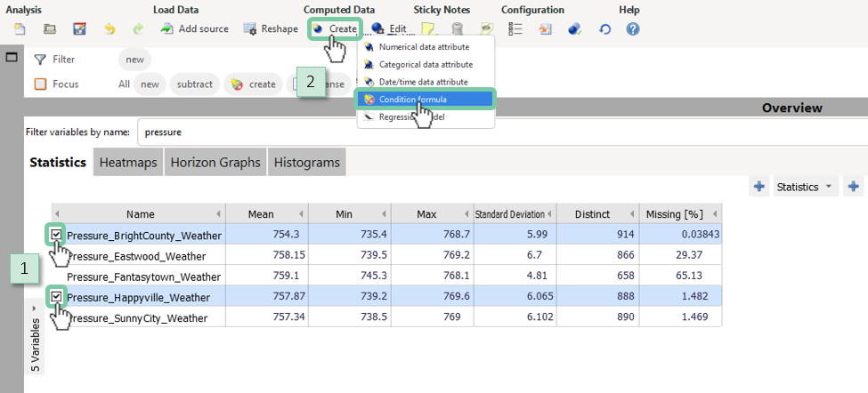The width and height of the screenshot is (868, 393).
Task: Click the Add source button
Action: point(194,29)
